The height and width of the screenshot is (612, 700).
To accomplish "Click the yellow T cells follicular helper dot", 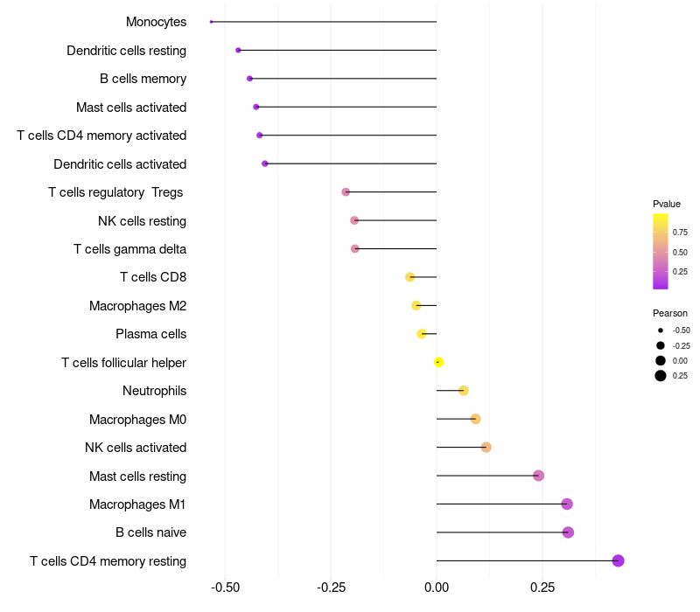I will (x=438, y=362).
